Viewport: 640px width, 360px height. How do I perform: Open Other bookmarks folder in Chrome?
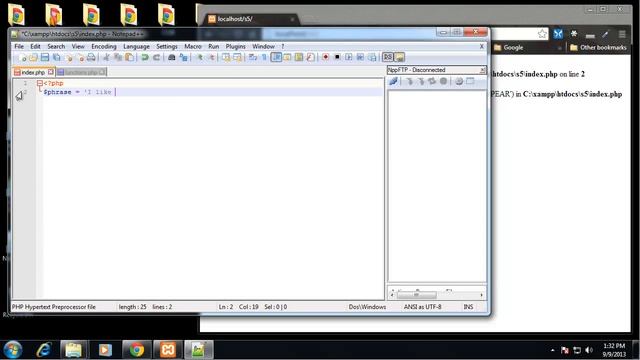coord(598,47)
